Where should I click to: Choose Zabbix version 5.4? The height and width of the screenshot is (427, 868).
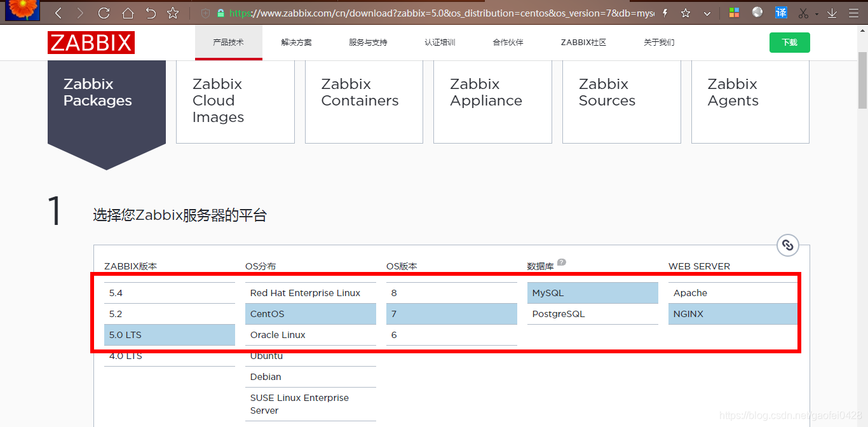[170, 293]
